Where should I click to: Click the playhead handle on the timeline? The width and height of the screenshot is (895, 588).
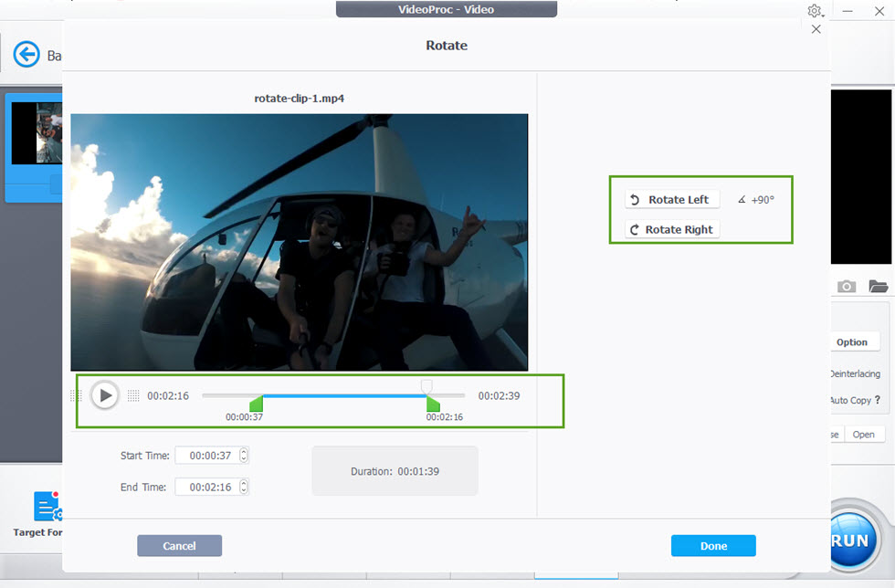tap(426, 386)
